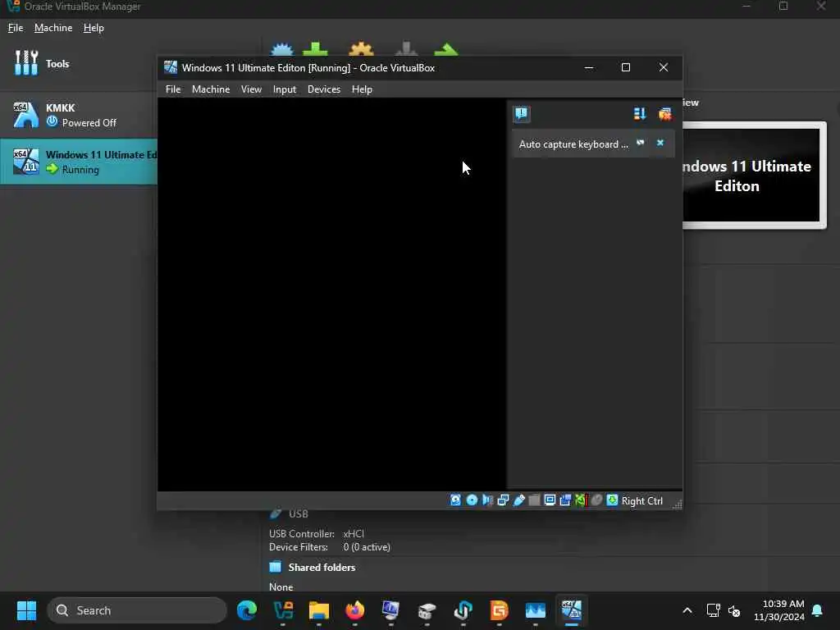Open the Help menu in VM window
Screen dimensions: 840x630
[x=362, y=89]
